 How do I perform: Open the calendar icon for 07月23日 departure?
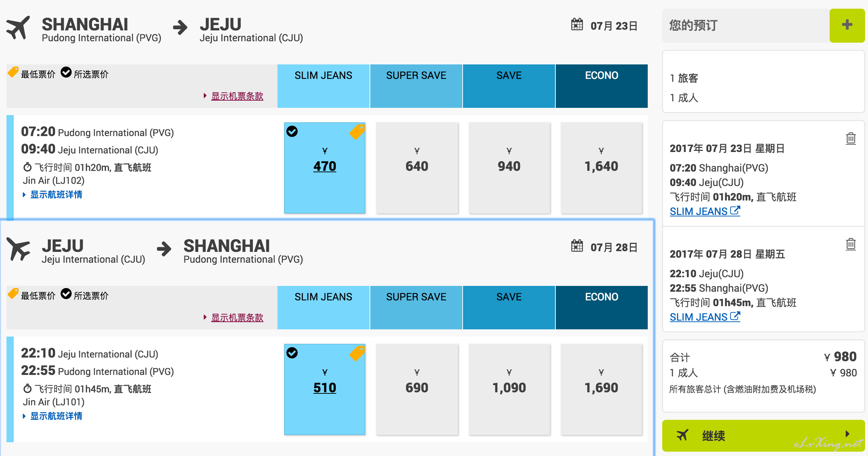(577, 24)
